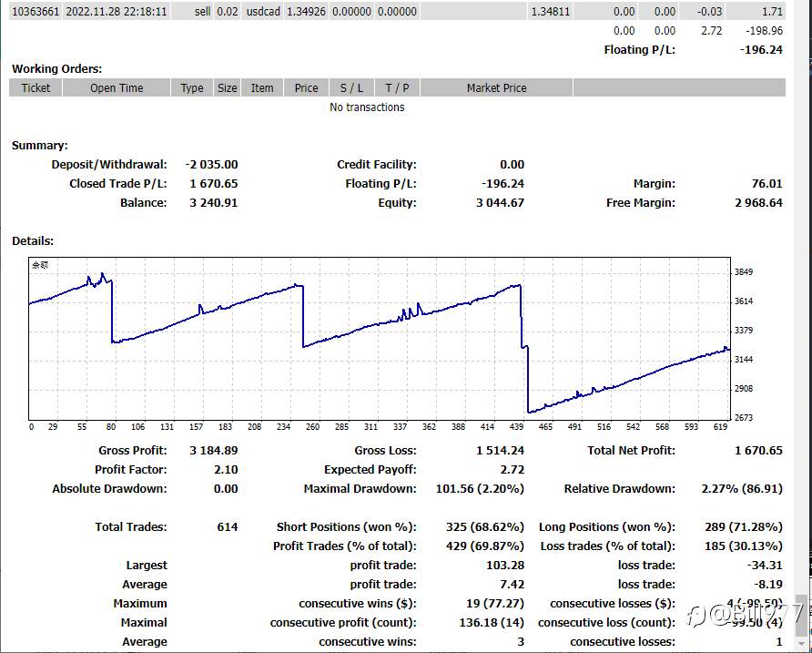The image size is (812, 653).
Task: Click the Size column header
Action: [x=227, y=87]
